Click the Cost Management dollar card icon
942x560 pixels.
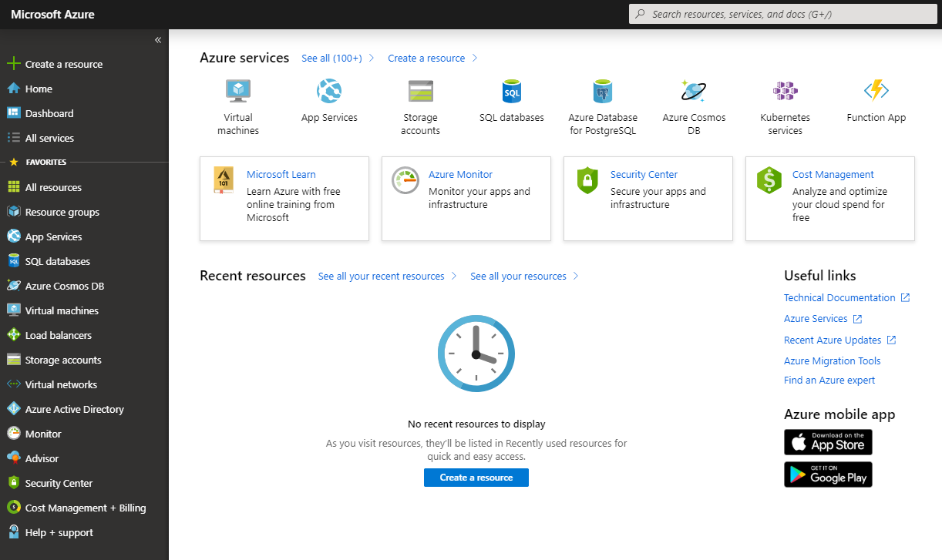coord(769,180)
